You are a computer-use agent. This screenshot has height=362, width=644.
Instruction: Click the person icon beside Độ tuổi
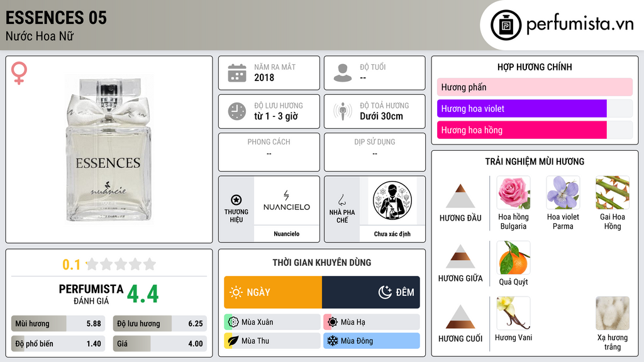(x=343, y=73)
